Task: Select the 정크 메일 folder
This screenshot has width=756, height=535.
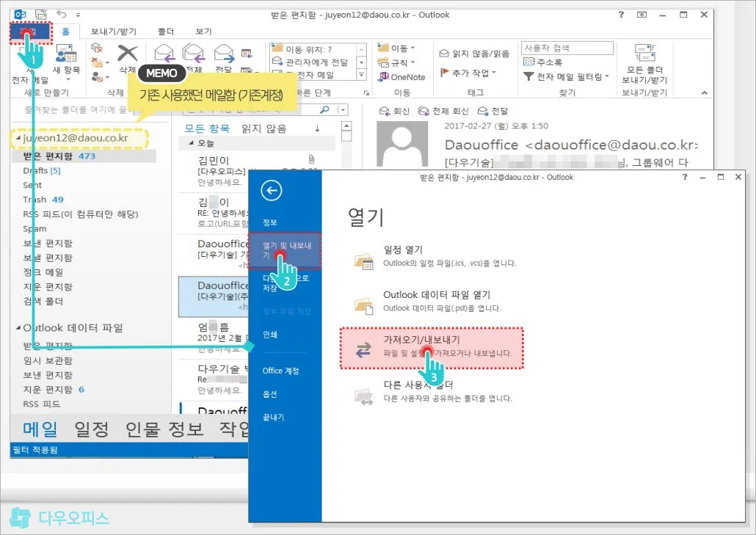Action: [43, 272]
